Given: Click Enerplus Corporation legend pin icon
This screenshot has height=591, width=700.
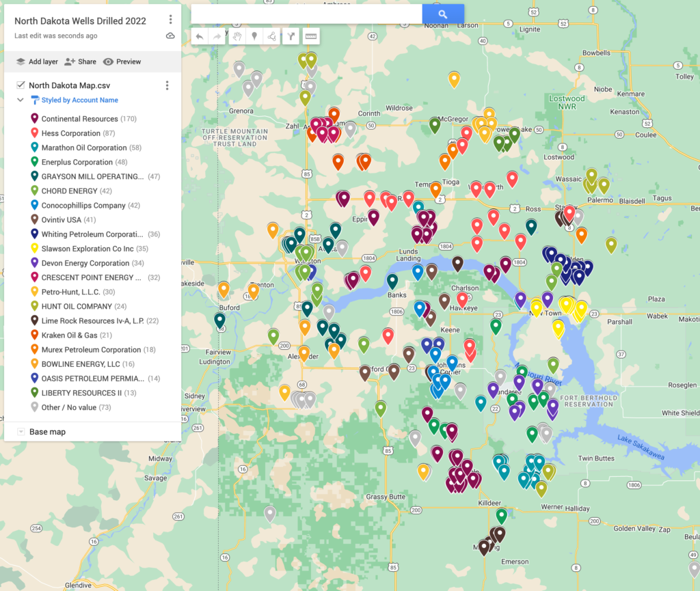Looking at the screenshot, I should (34, 162).
